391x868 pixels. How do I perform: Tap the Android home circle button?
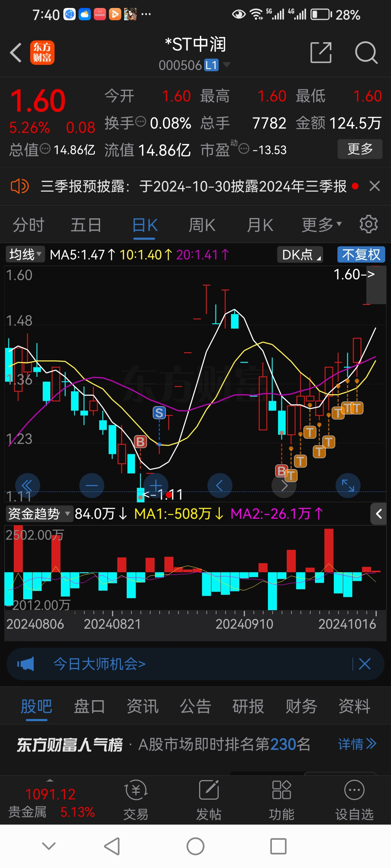[x=195, y=846]
